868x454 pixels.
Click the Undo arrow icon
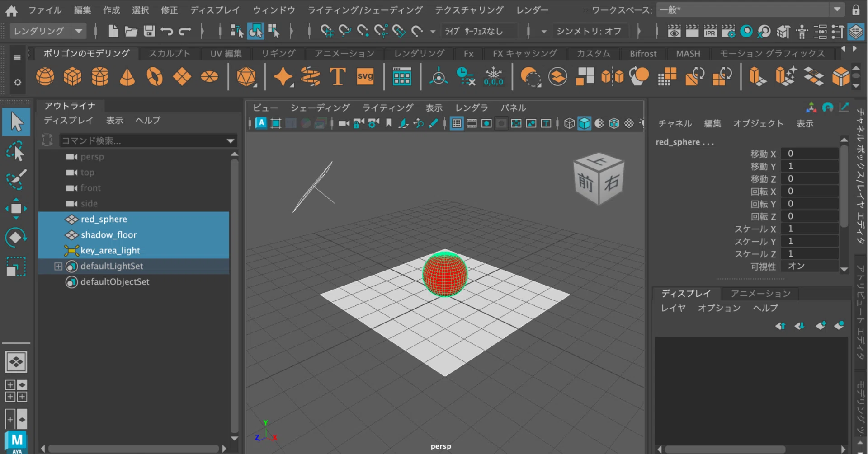coord(167,31)
